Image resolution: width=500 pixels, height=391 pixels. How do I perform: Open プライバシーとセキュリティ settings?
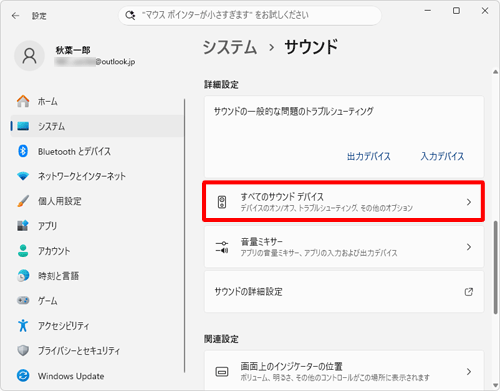(97, 350)
